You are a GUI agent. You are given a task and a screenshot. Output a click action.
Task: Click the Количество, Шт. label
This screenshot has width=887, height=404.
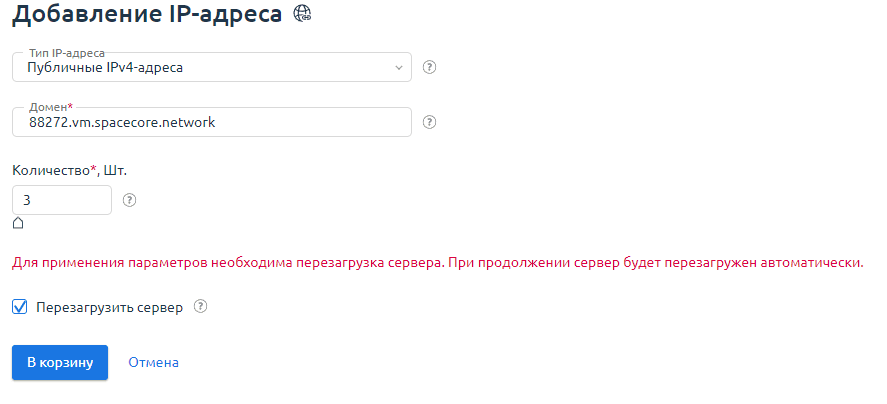point(68,170)
